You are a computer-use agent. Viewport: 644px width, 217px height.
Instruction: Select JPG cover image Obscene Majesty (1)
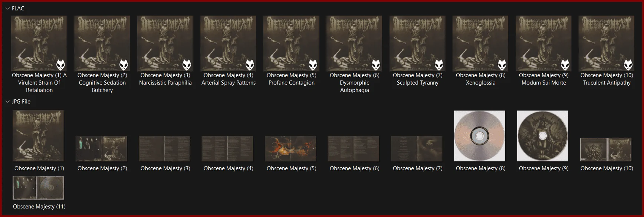pyautogui.click(x=38, y=136)
